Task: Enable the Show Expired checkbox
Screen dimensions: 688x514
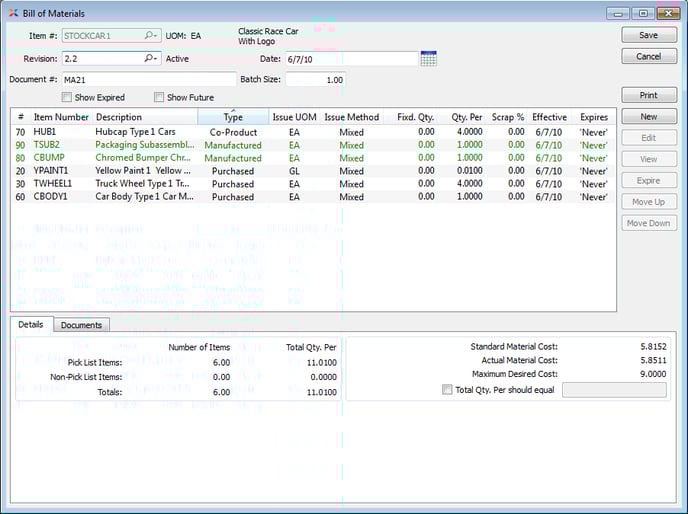Action: click(67, 98)
